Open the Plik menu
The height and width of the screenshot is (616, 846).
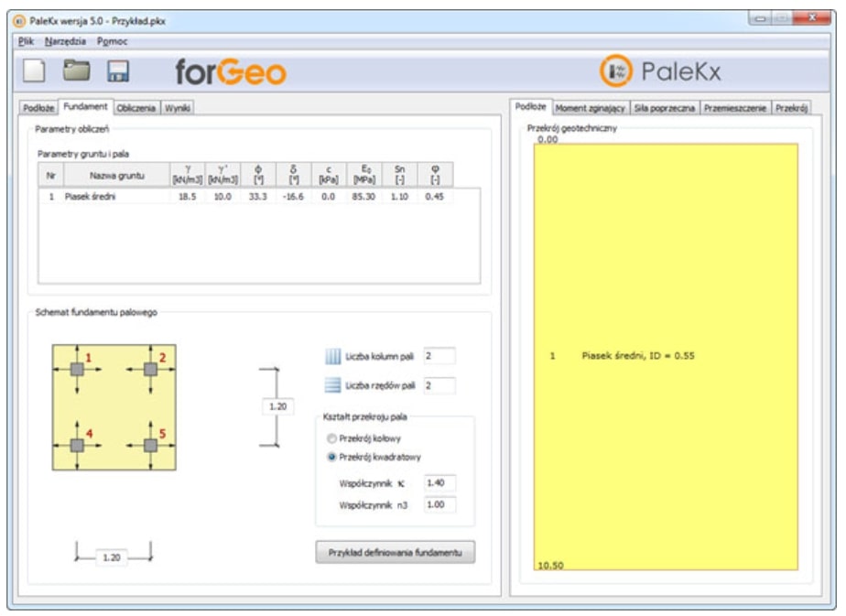[26, 41]
